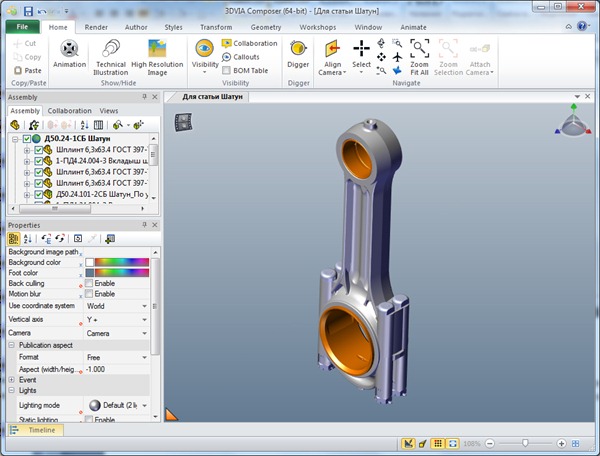This screenshot has width=600, height=456.
Task: Click the first gold assembly icon in toolbar
Action: click(15, 125)
